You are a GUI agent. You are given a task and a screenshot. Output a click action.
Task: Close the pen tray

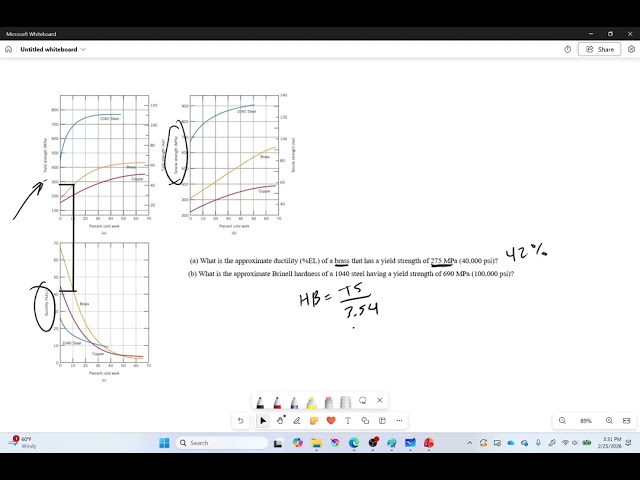[x=380, y=400]
